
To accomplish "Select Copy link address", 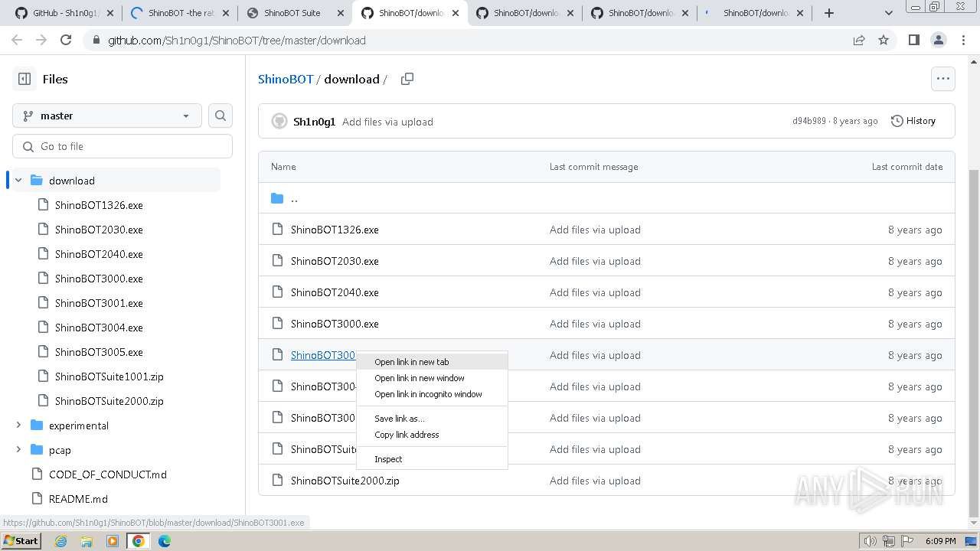I will [x=432, y=435].
